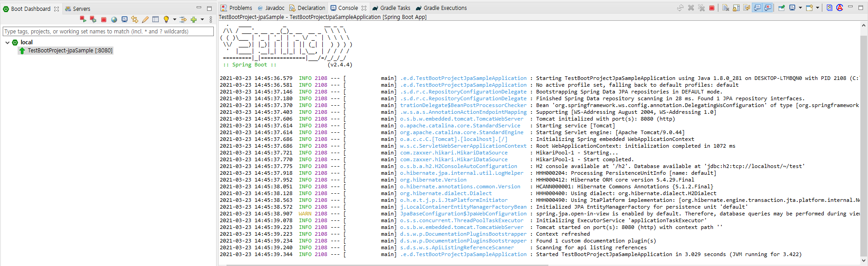
Task: Minimize the Boot Dashboard panel
Action: pyautogui.click(x=199, y=8)
